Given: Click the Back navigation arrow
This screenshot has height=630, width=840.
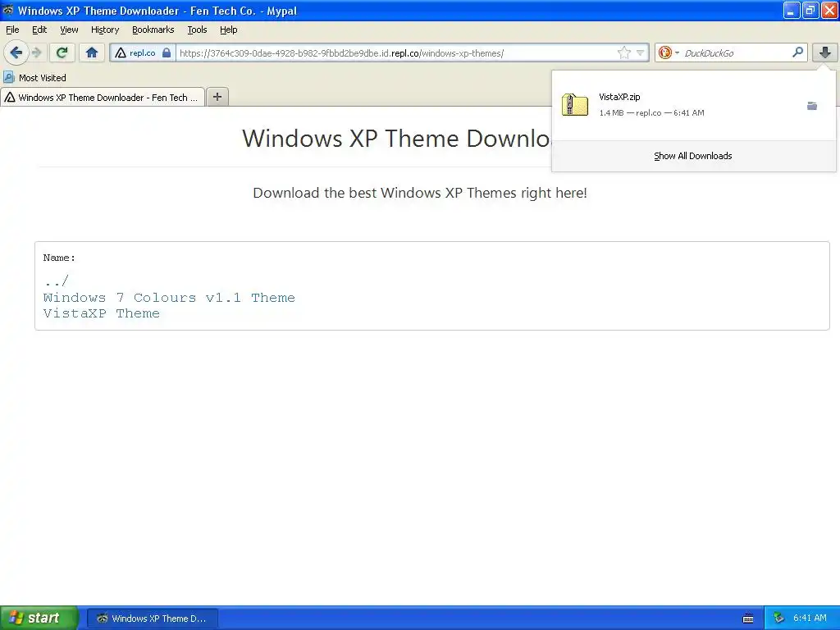Looking at the screenshot, I should point(16,52).
